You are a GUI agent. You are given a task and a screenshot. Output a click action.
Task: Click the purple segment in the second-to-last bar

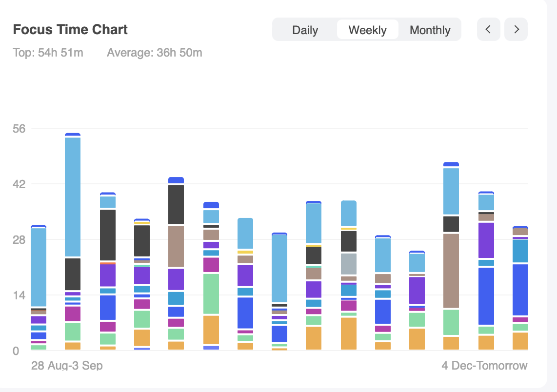point(486,240)
